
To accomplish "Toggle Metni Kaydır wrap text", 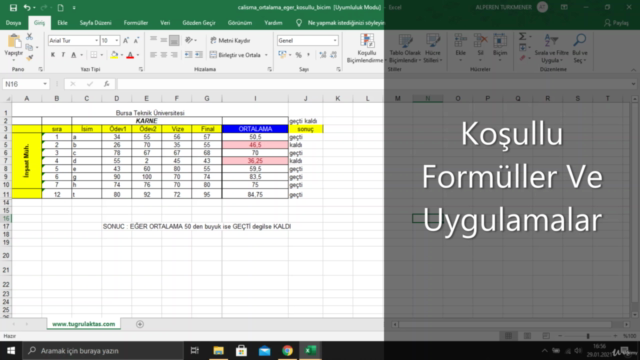I will click(230, 40).
